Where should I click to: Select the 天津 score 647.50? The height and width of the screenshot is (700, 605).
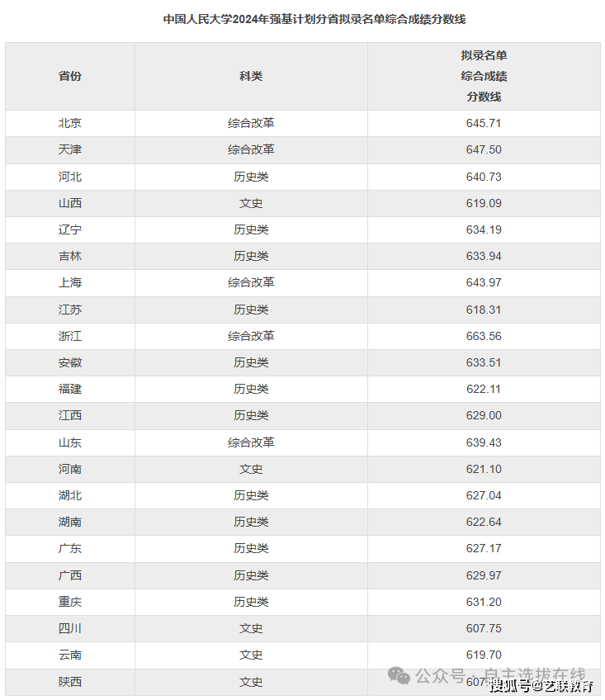tap(484, 149)
